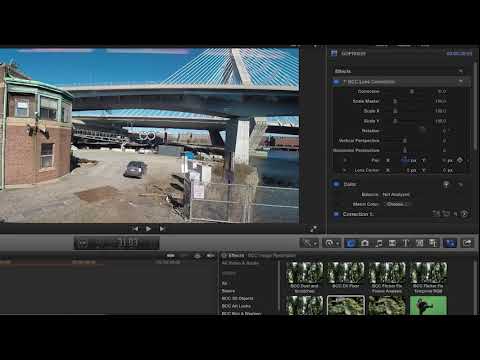The image size is (480, 360).
Task: Open the Generators browser icon
Action: (420, 243)
